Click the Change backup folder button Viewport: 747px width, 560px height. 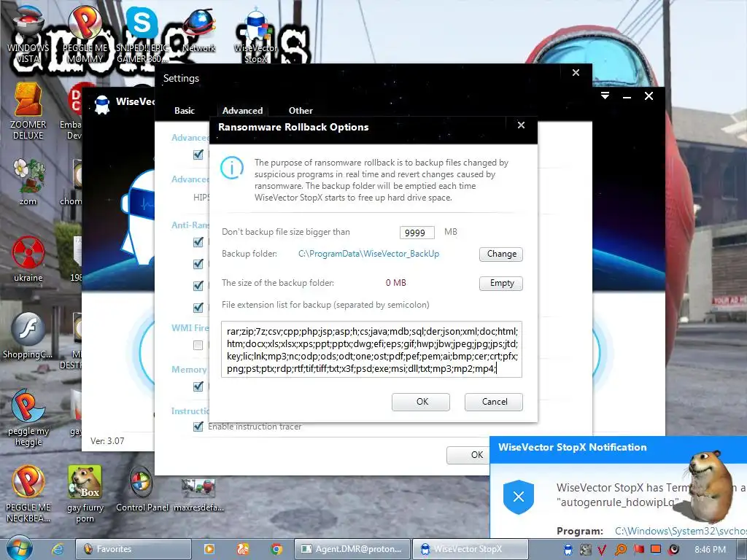501,254
